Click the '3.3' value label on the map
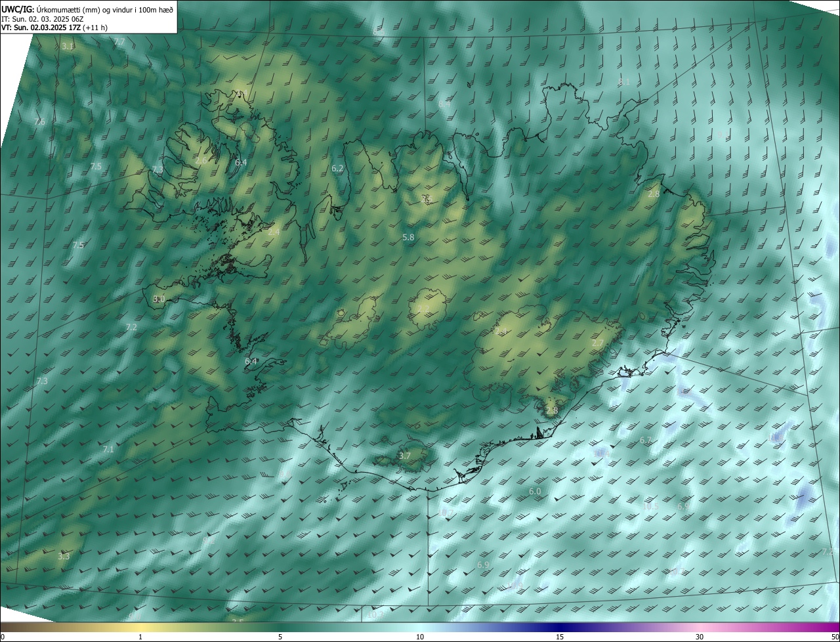This screenshot has width=840, height=642. click(63, 557)
